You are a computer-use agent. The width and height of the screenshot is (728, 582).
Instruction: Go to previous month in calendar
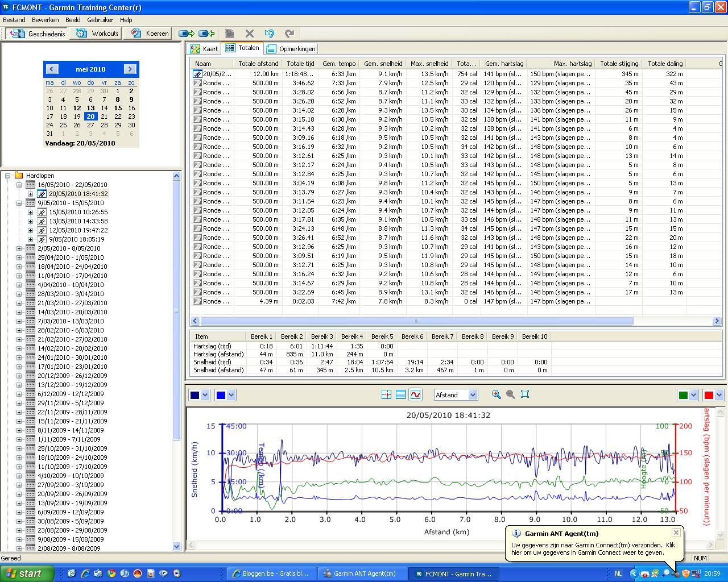(52, 69)
